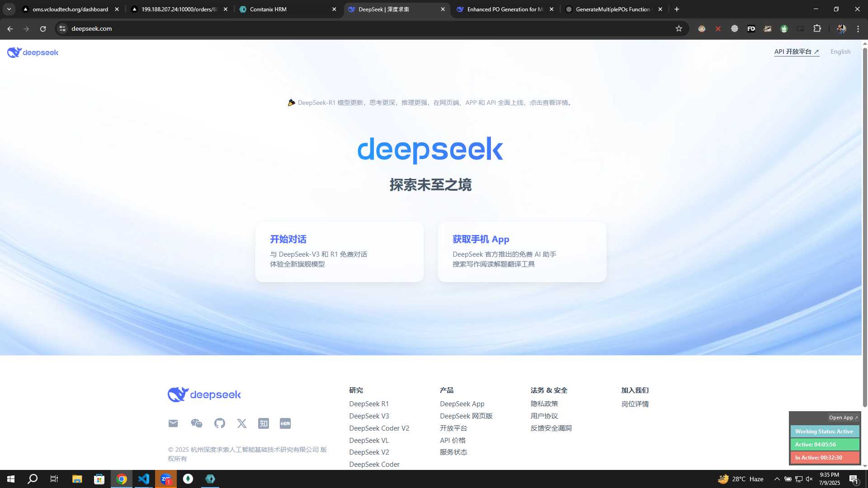The width and height of the screenshot is (868, 488).
Task: Open File Explorer from taskbar
Action: tap(77, 479)
